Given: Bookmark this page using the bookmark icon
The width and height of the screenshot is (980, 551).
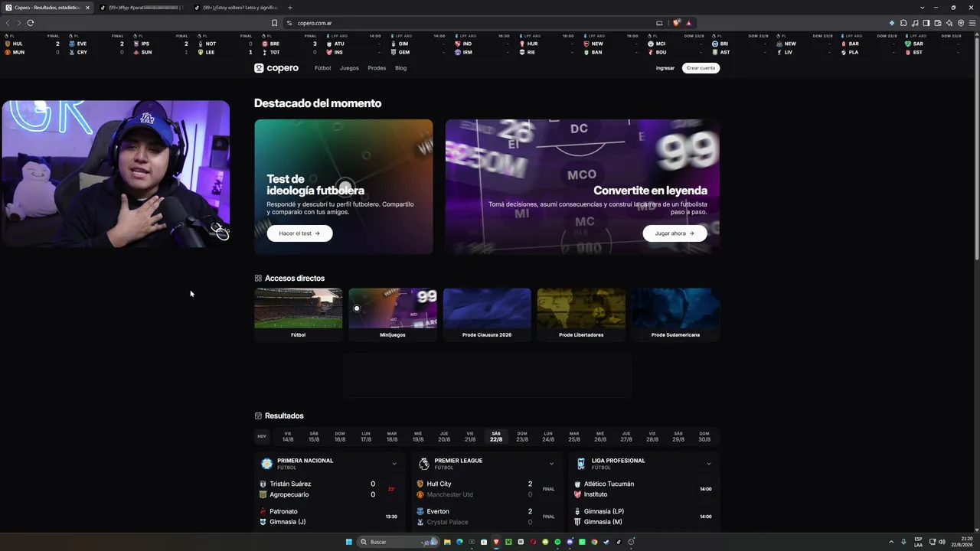Looking at the screenshot, I should pos(274,23).
